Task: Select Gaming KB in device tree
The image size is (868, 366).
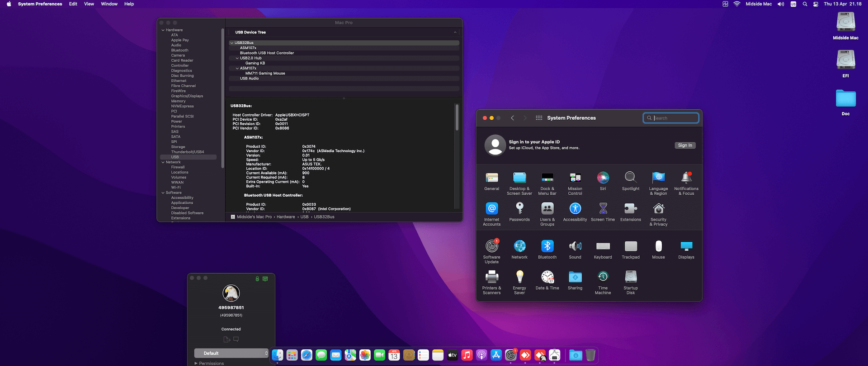Action: pyautogui.click(x=255, y=63)
